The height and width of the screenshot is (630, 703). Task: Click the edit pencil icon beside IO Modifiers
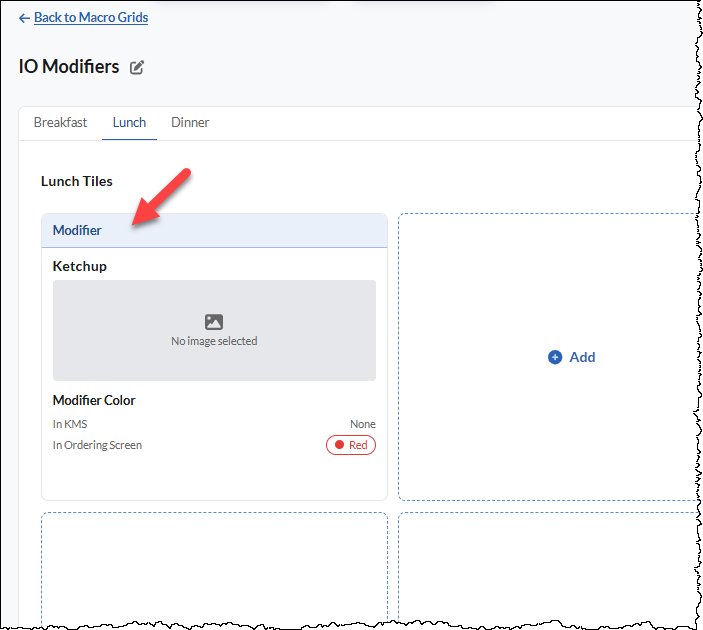(137, 67)
